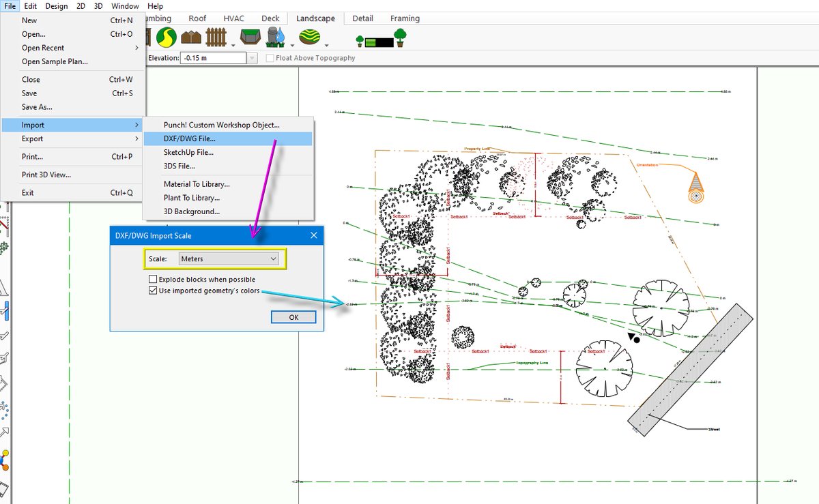Viewport: 819px width, 504px height.
Task: Open the Topography tool dropdown arrow
Action: tap(327, 45)
